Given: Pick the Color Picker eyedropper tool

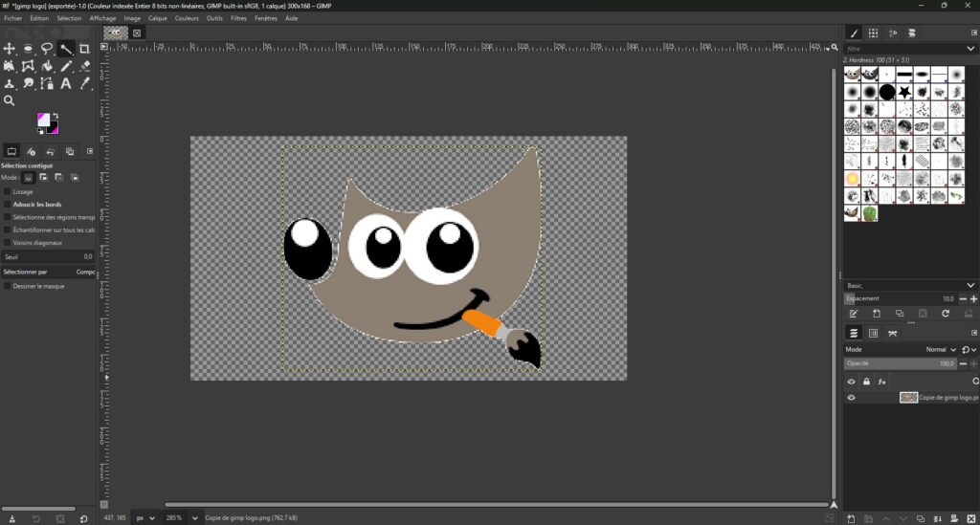Looking at the screenshot, I should (85, 84).
